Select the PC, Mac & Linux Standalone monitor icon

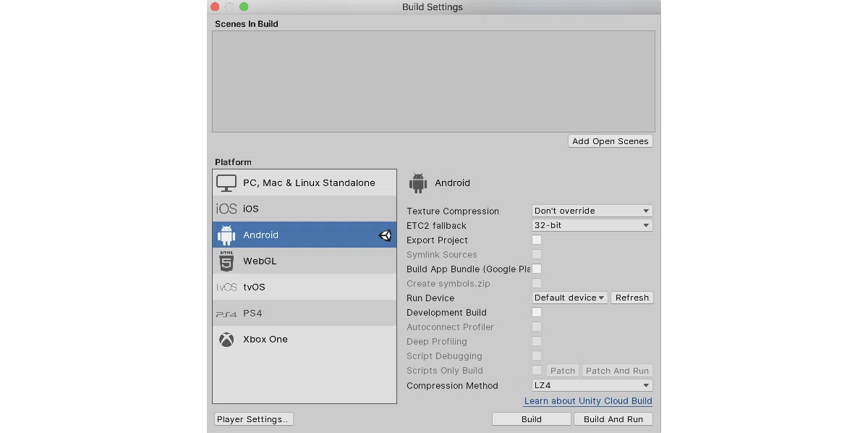pyautogui.click(x=226, y=183)
